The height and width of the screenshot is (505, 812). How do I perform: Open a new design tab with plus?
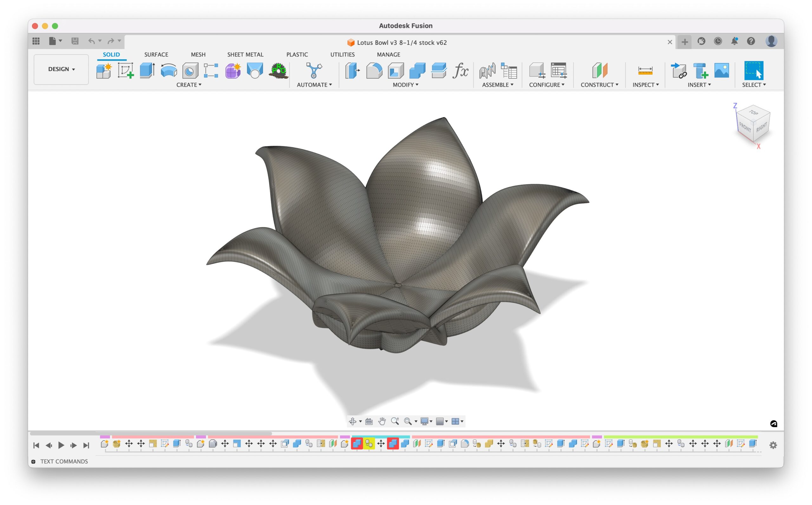coord(684,41)
